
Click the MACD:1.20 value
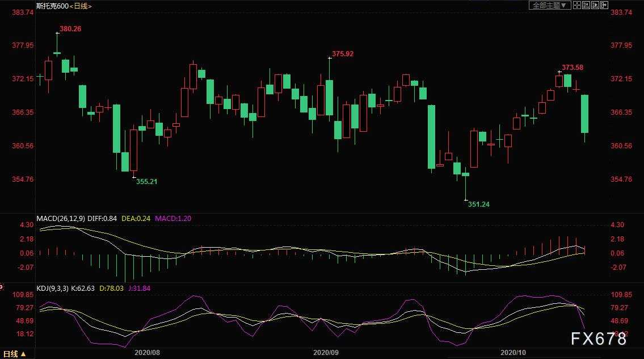tap(173, 219)
